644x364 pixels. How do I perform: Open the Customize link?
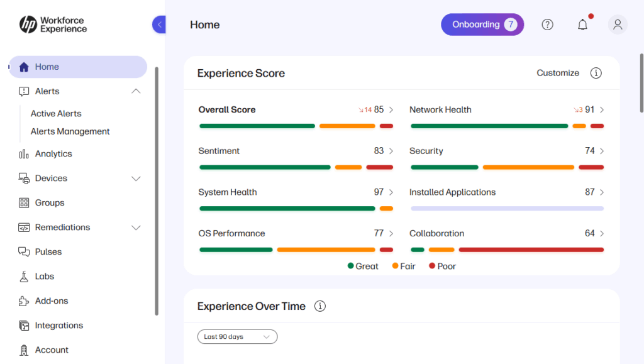(557, 73)
